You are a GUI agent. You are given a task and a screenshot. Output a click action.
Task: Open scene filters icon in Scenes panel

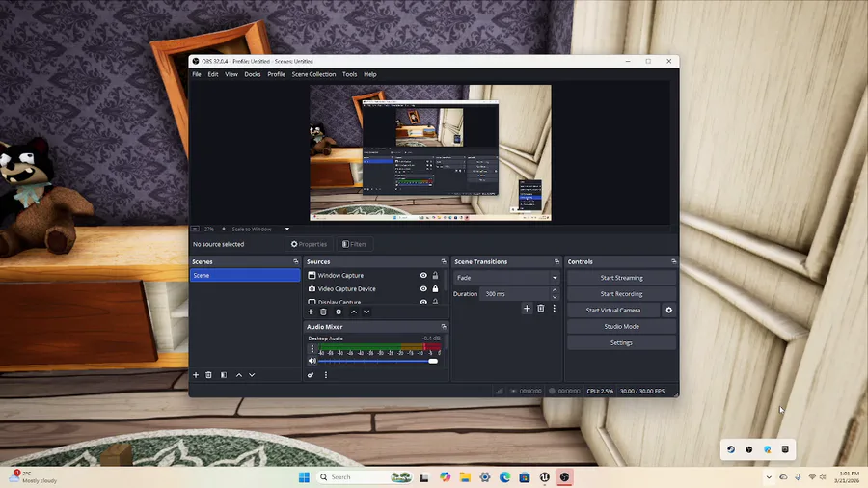click(224, 374)
